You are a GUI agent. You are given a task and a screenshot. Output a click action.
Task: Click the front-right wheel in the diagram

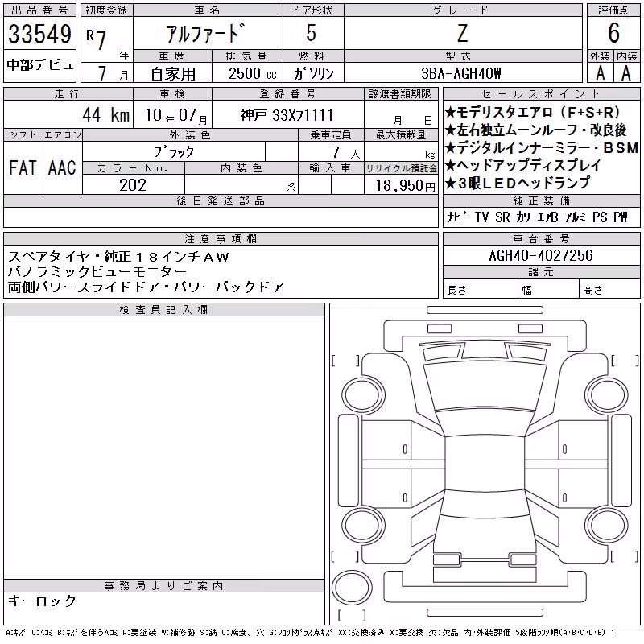pos(607,395)
